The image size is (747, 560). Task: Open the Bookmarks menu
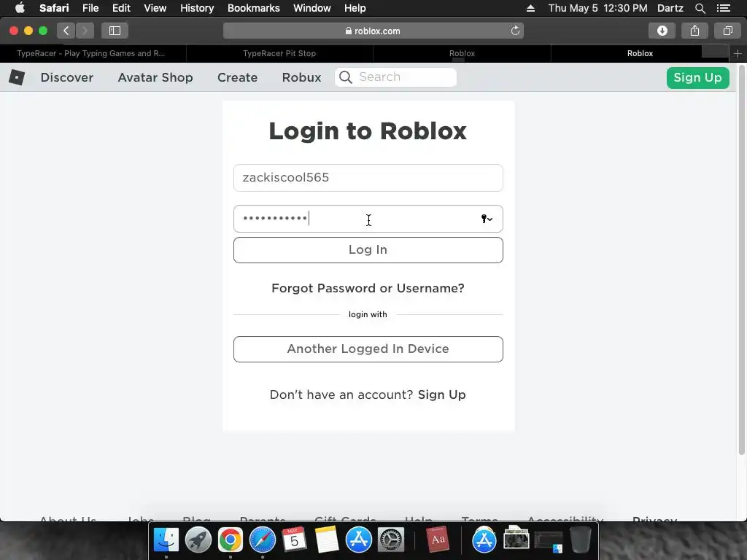click(253, 8)
